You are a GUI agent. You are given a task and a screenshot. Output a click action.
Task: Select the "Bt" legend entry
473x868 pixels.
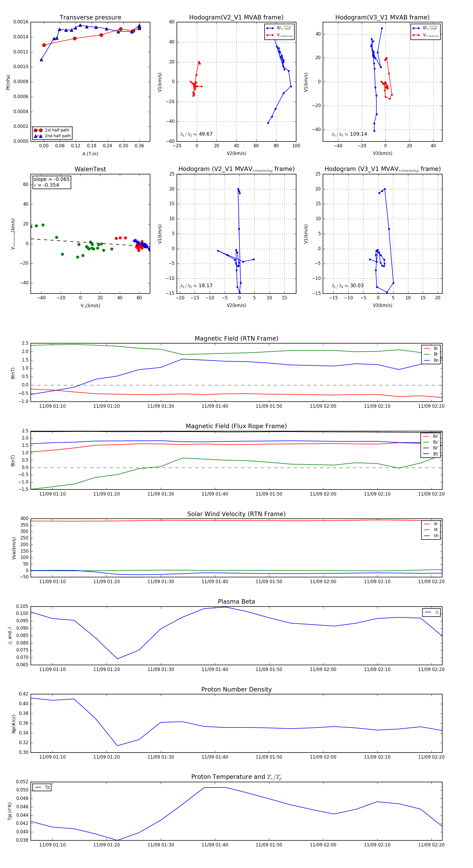coord(431,354)
